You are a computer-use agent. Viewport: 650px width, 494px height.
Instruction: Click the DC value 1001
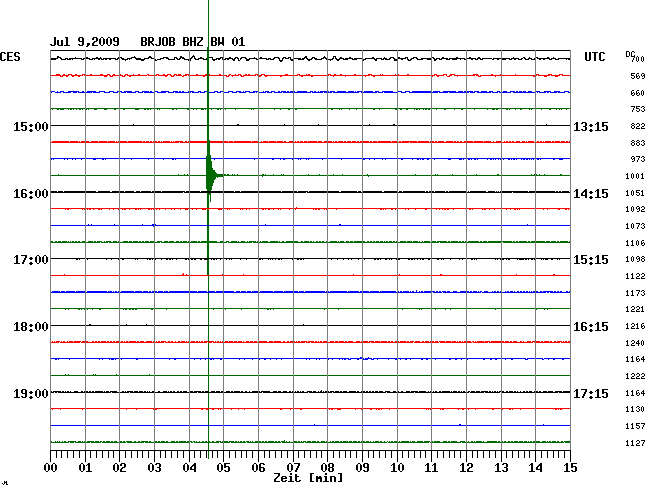pyautogui.click(x=635, y=176)
